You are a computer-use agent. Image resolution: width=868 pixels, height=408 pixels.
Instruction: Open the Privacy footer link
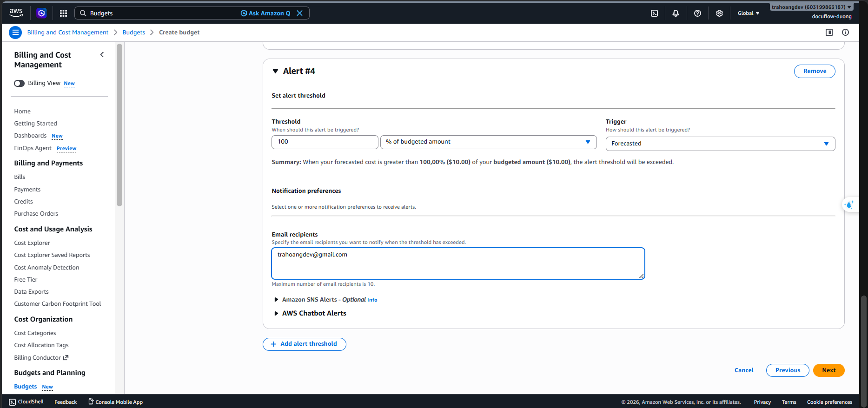pyautogui.click(x=762, y=402)
